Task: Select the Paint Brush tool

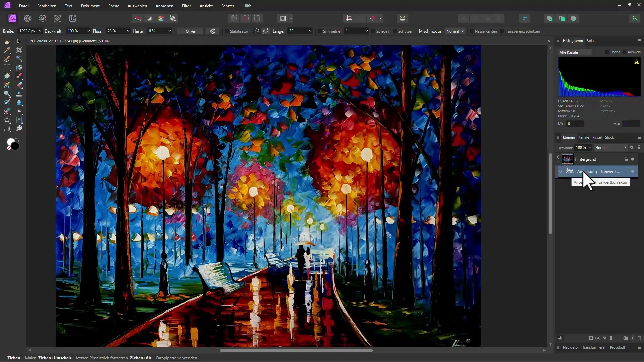Action: pyautogui.click(x=19, y=76)
